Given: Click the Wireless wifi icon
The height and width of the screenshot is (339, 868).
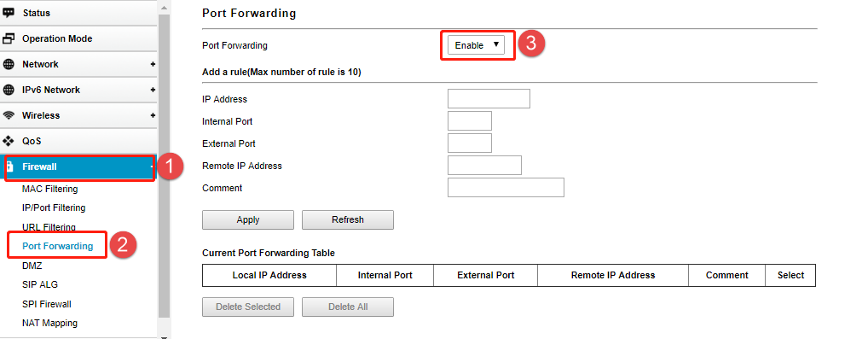Looking at the screenshot, I should pyautogui.click(x=9, y=115).
